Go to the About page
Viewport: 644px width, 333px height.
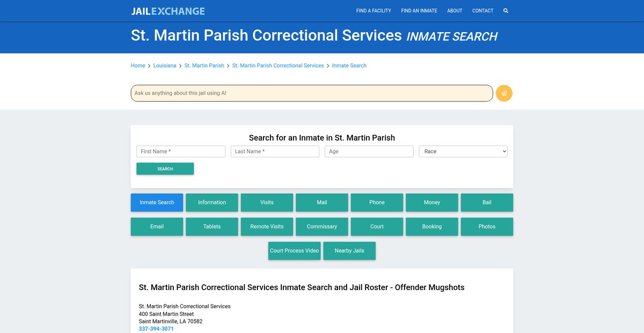(455, 11)
